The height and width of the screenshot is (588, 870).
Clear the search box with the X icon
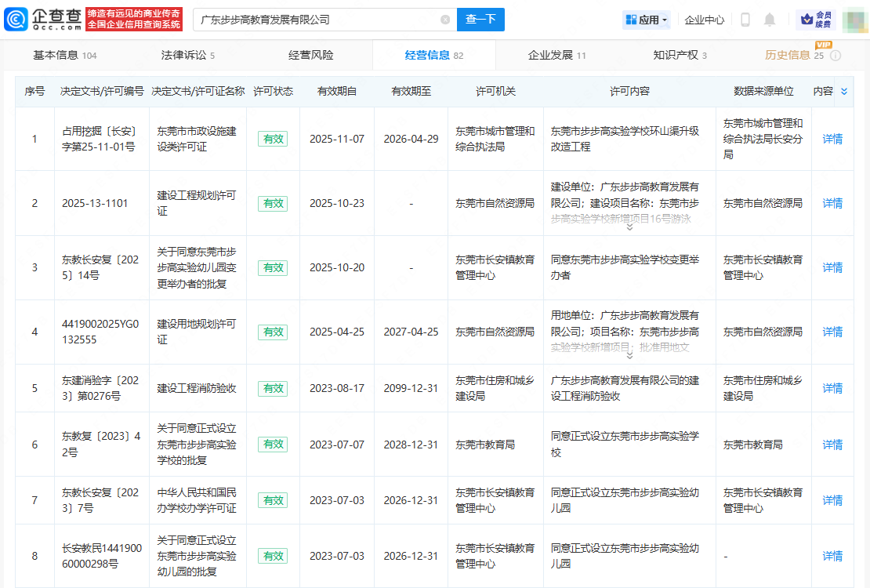[445, 20]
